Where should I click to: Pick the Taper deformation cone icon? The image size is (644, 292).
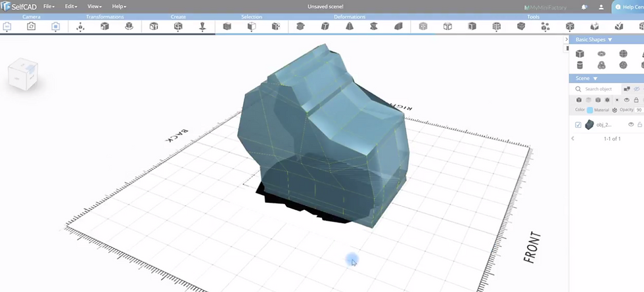tap(349, 26)
